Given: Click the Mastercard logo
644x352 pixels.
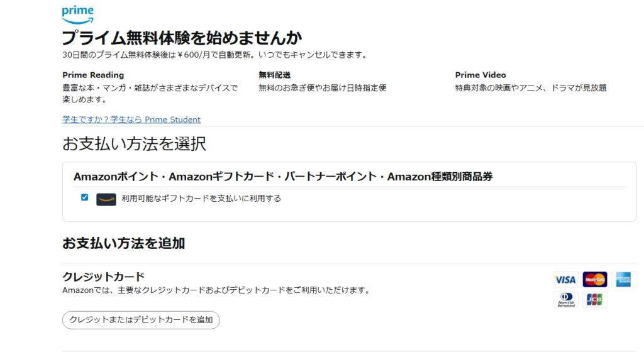Looking at the screenshot, I should (x=594, y=280).
